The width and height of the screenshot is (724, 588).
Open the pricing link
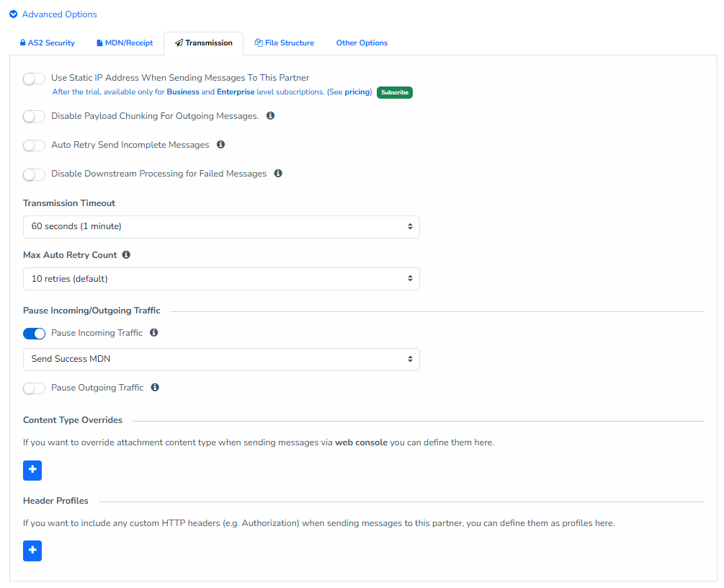(357, 92)
